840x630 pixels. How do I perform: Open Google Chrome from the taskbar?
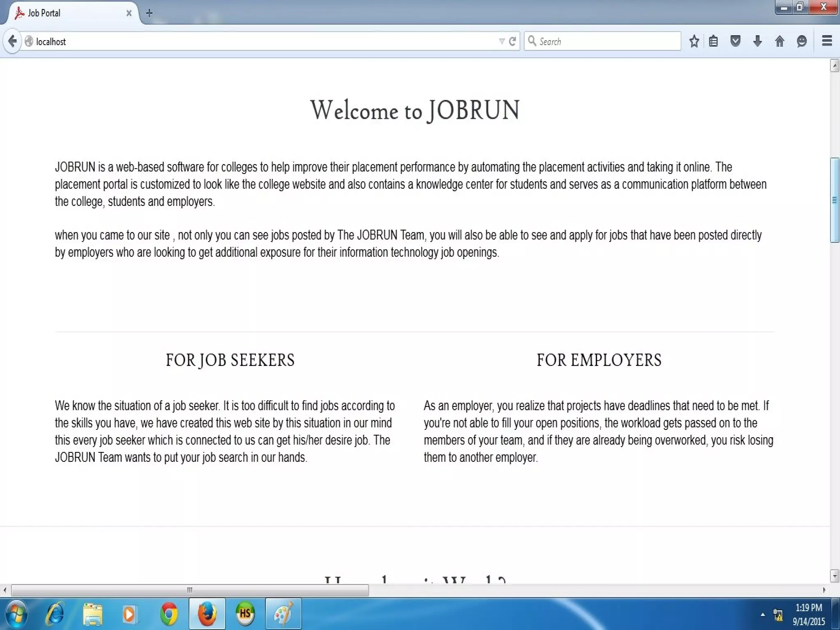point(169,614)
